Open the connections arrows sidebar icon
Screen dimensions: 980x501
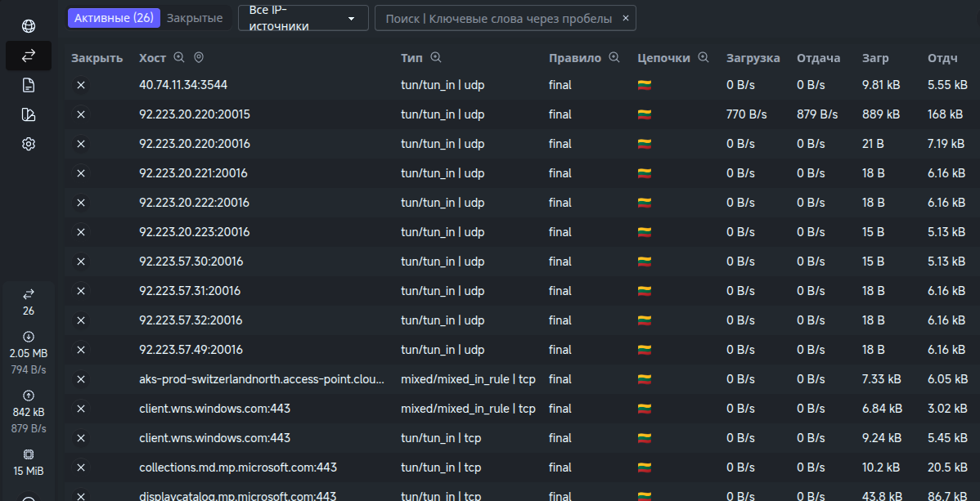point(28,56)
